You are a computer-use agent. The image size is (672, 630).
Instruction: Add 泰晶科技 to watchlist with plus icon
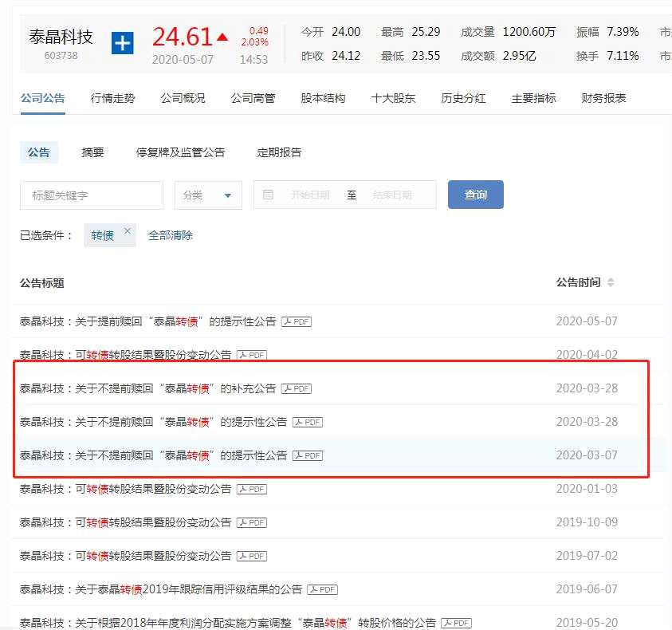tap(122, 43)
